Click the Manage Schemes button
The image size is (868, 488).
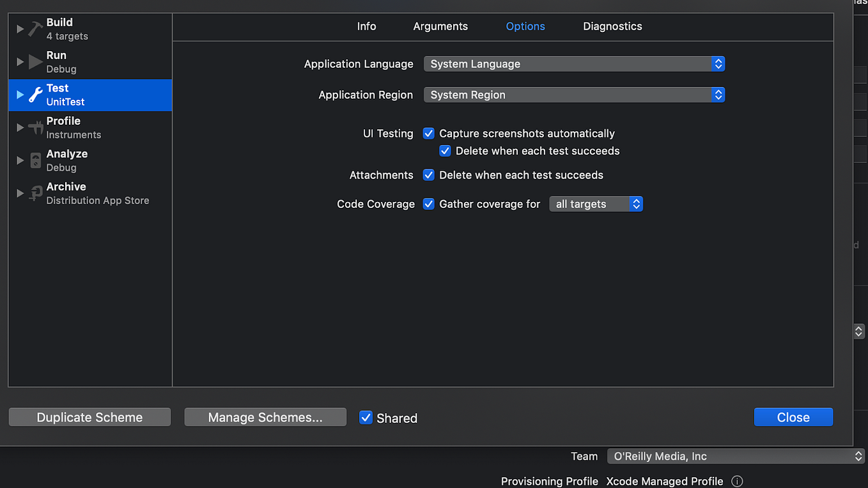(x=265, y=416)
